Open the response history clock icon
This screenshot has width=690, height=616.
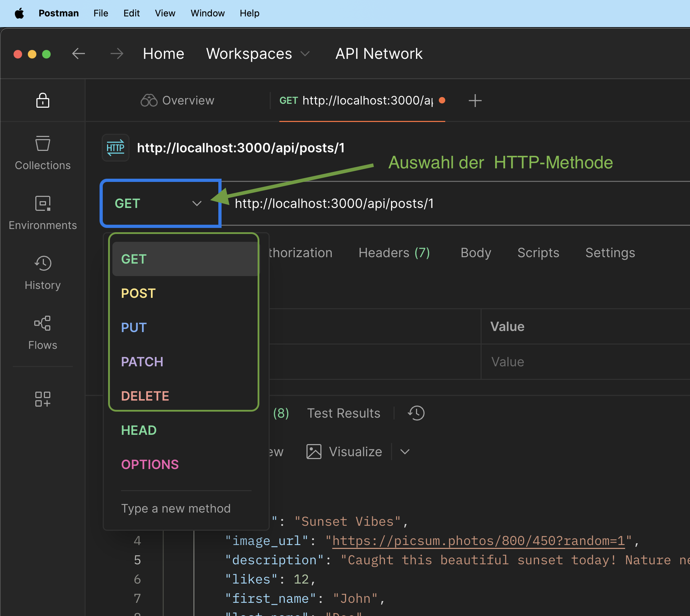[x=416, y=413]
